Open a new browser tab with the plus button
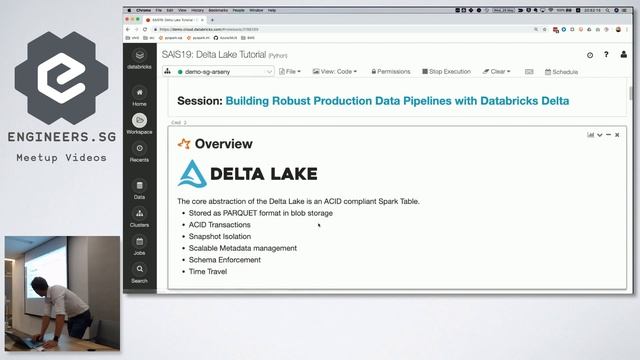 coord(212,20)
